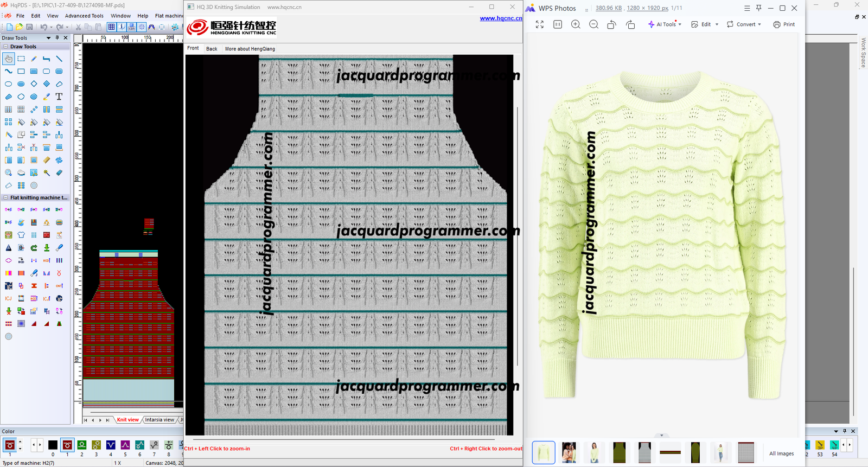Collapse the Flat knitting machine tools section
The width and height of the screenshot is (868, 467).
(6, 198)
